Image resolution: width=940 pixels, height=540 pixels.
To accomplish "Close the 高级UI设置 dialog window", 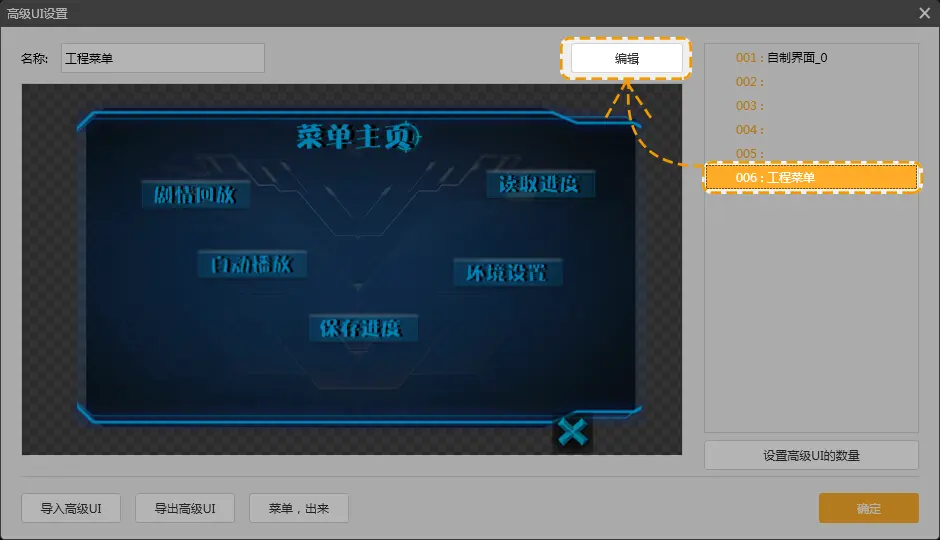I will (x=924, y=13).
